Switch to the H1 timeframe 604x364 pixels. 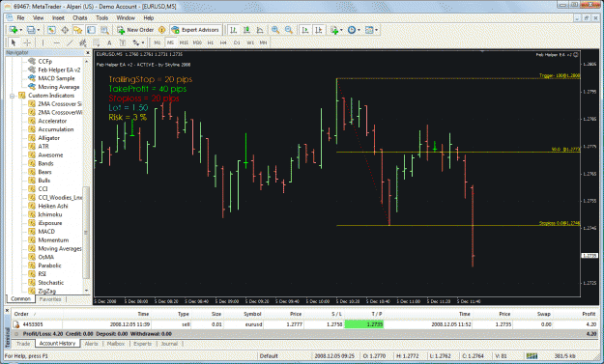tap(211, 42)
